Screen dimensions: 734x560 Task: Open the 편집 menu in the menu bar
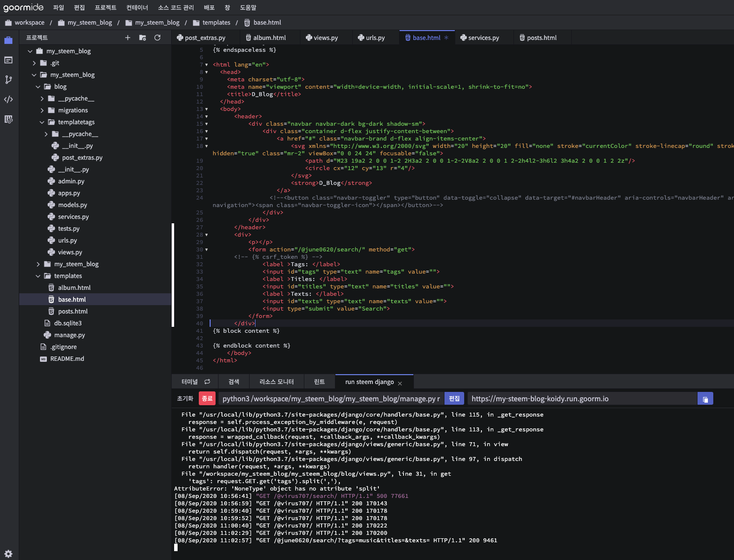tap(79, 7)
